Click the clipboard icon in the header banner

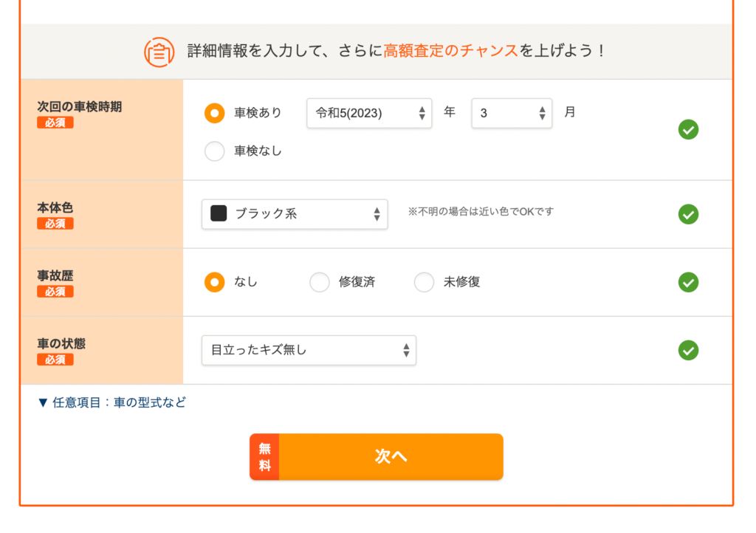click(x=159, y=52)
